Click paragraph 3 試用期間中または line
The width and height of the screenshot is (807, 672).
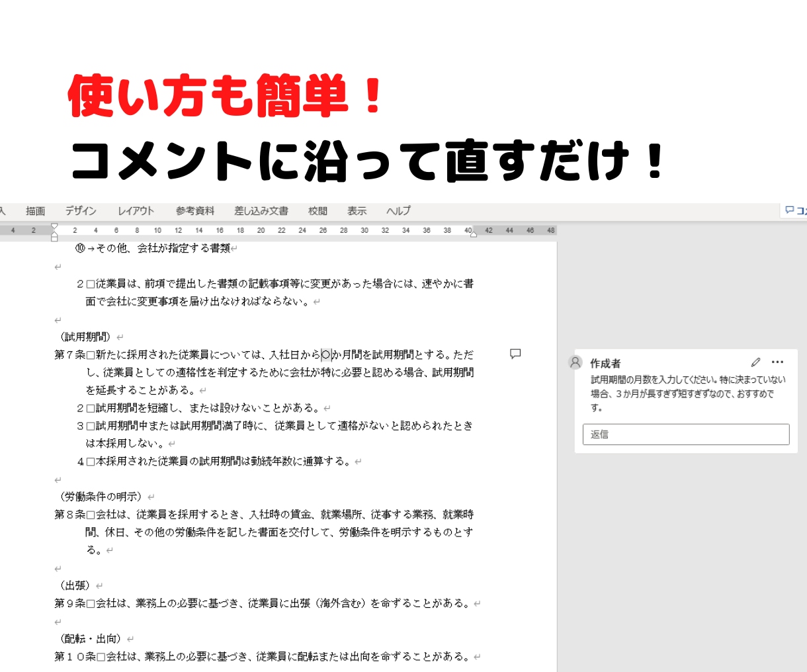(x=275, y=426)
